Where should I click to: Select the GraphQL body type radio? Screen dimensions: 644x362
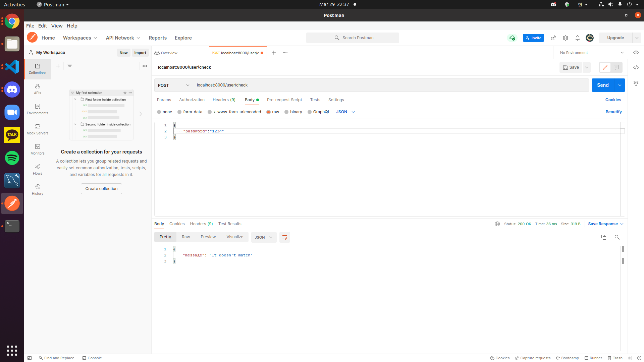pos(310,112)
